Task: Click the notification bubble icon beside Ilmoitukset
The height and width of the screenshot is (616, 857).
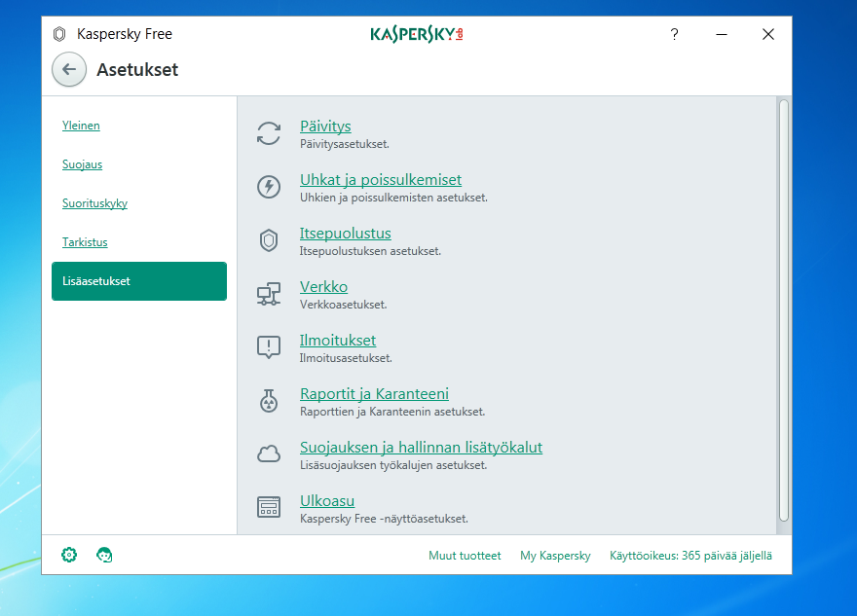Action: (269, 347)
